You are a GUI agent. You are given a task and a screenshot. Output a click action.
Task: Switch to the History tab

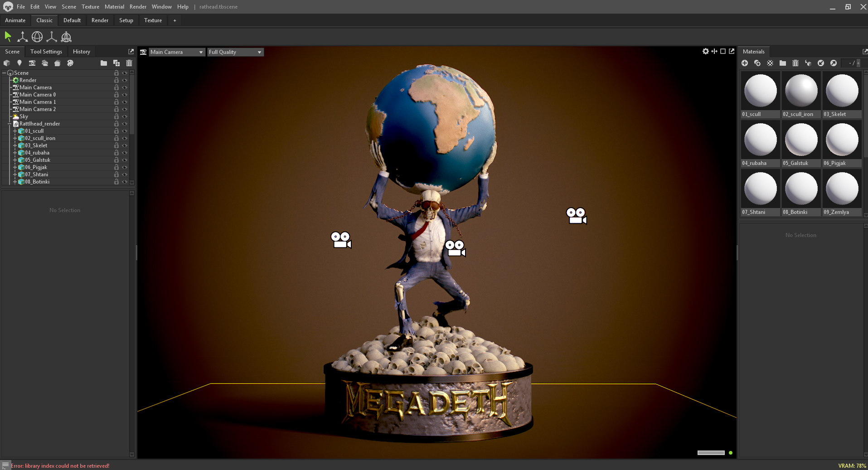(82, 52)
